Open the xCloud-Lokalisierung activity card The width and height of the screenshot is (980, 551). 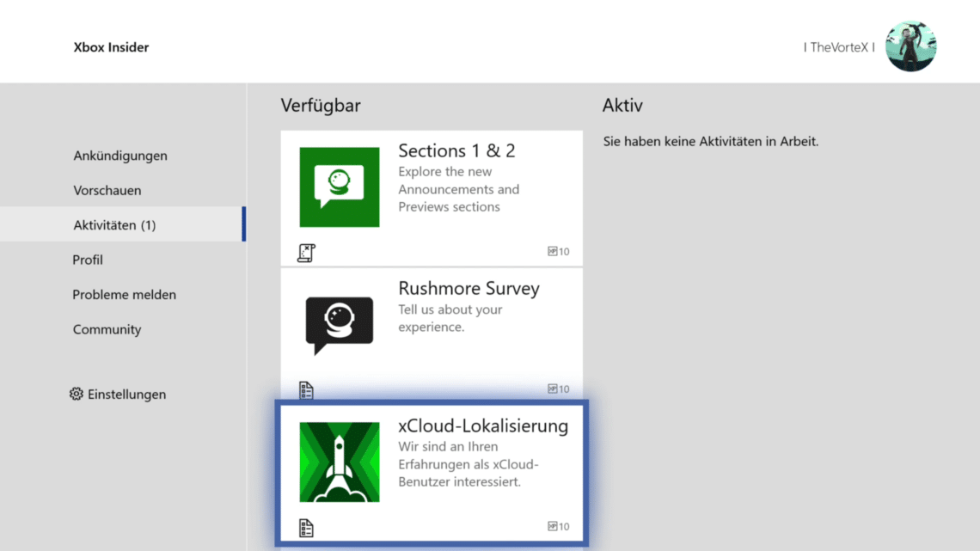click(x=432, y=473)
